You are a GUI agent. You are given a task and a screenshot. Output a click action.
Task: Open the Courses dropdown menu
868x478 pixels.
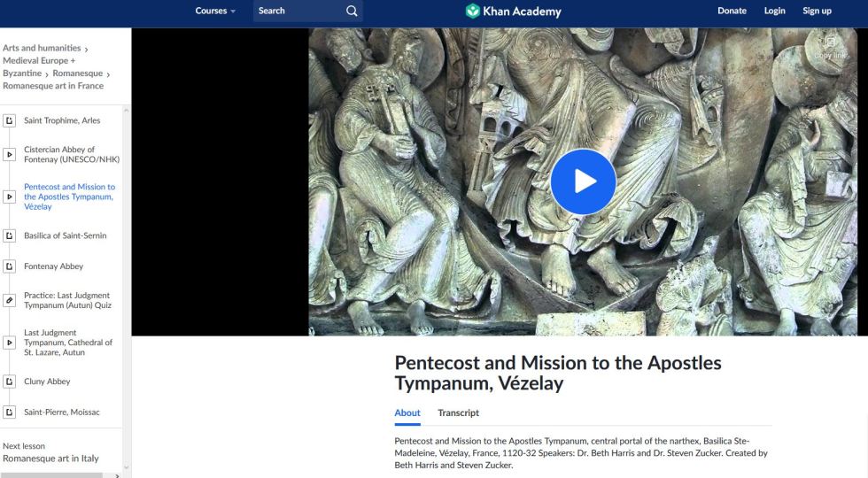point(214,11)
